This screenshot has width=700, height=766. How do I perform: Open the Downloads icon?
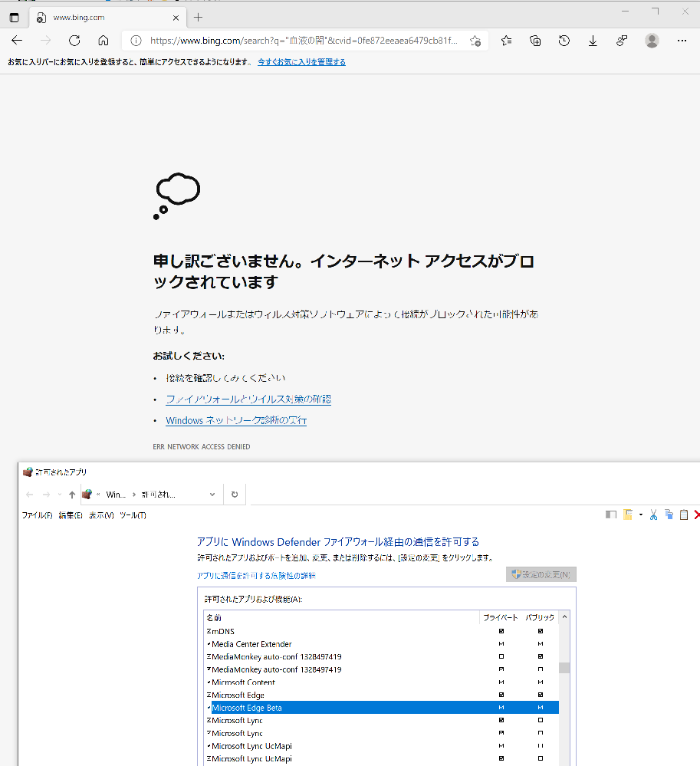593,41
